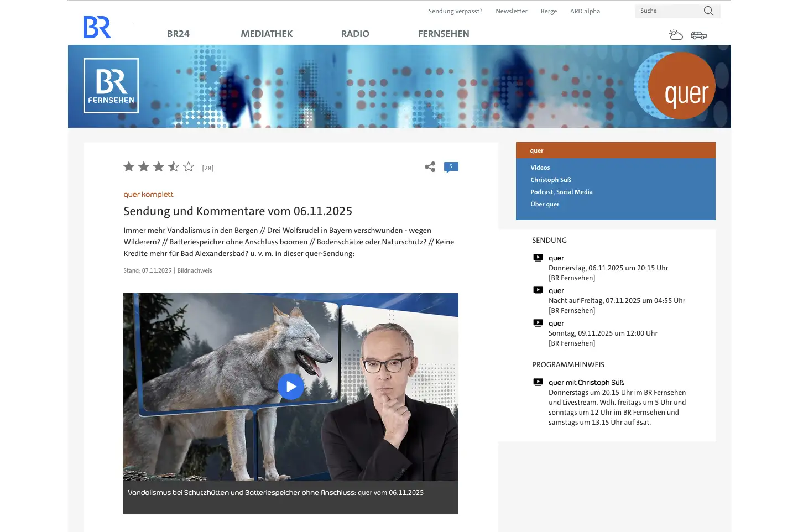Switch to the MEDIATHEK section
Screen dimensions: 798x532
pos(266,34)
